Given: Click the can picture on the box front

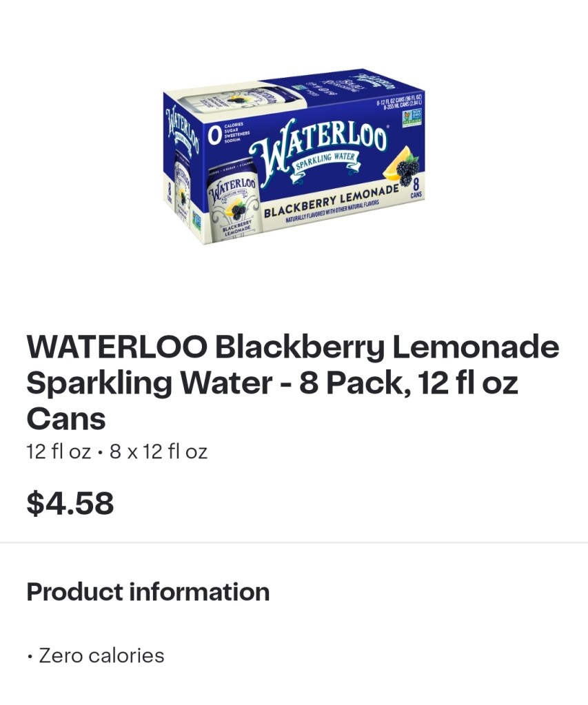Looking at the screenshot, I should click(235, 203).
